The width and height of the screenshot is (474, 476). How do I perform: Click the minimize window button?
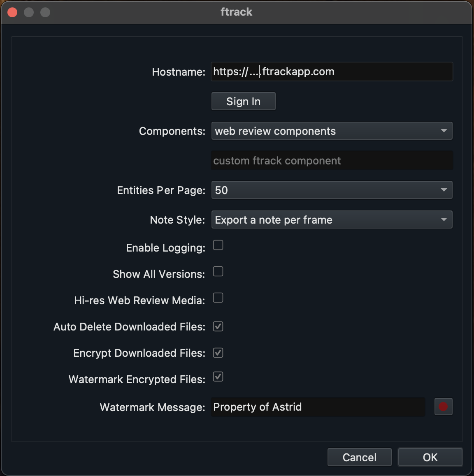point(29,12)
